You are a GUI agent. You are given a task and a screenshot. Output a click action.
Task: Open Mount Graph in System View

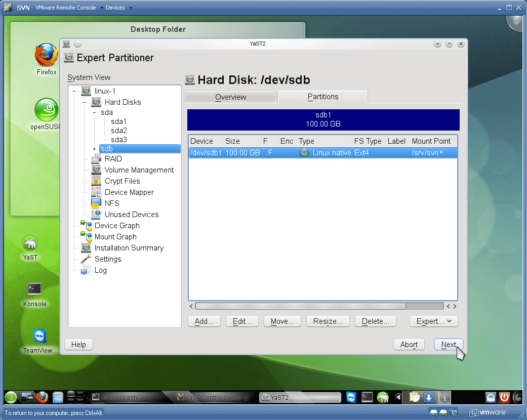[115, 236]
